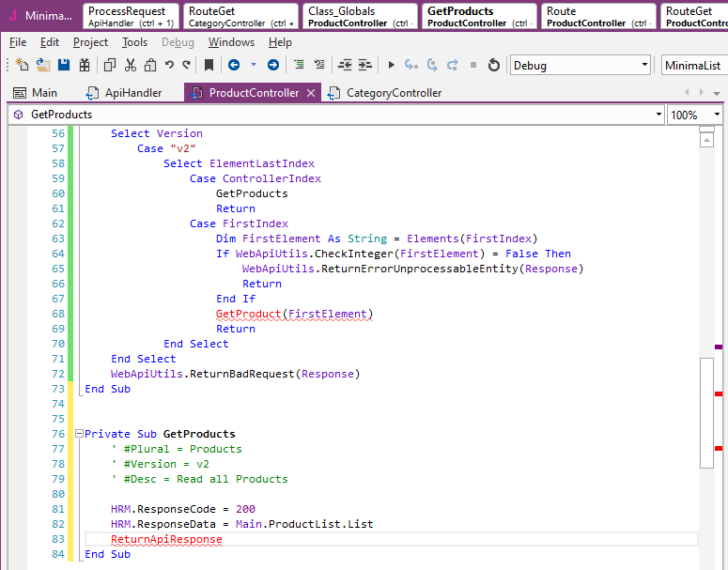Jump to ProcessRequest ApiHandler navigation button
Viewport: 728px width, 570px height.
point(131,16)
